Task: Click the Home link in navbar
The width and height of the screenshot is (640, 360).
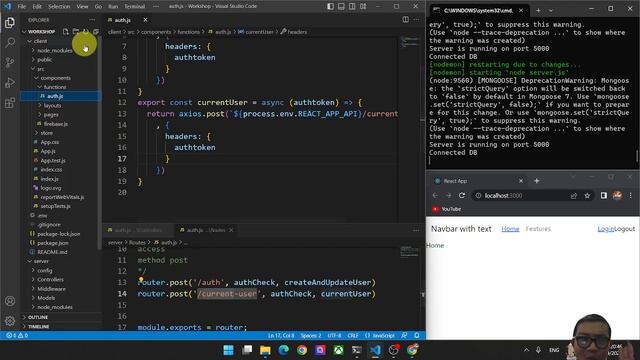Action: click(510, 229)
